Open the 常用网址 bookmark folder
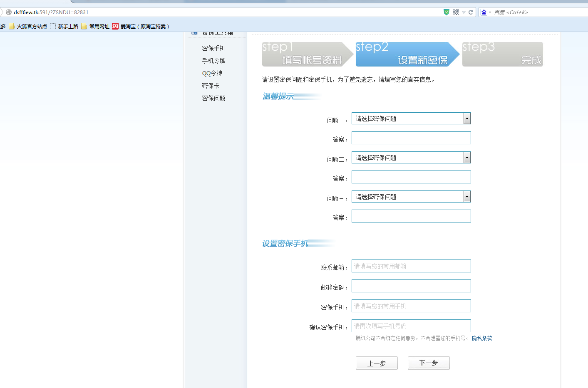Viewport: 588px width, 388px height. tap(95, 26)
